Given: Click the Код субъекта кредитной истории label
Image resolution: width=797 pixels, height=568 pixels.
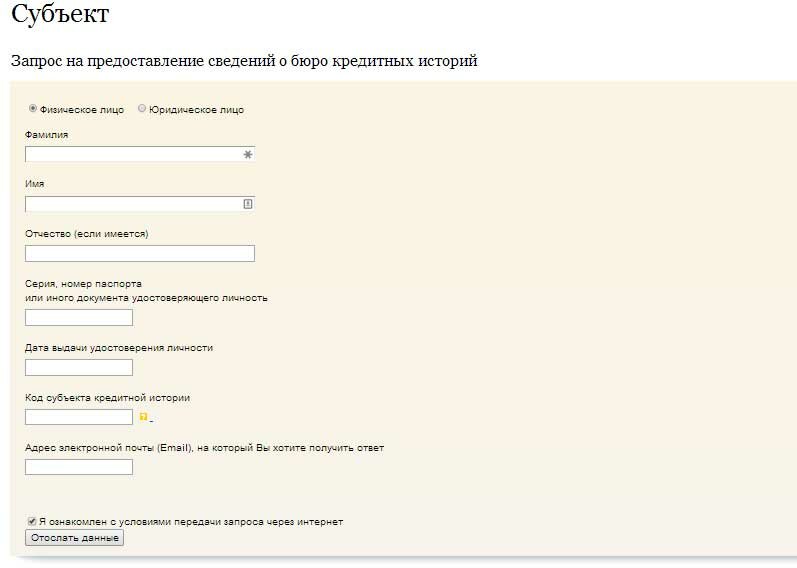Looking at the screenshot, I should [x=107, y=398].
